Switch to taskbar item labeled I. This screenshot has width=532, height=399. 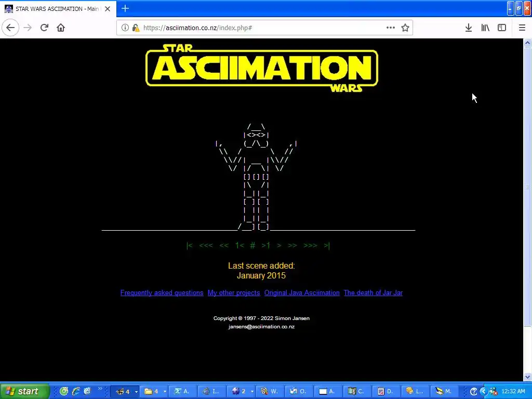[211, 392]
